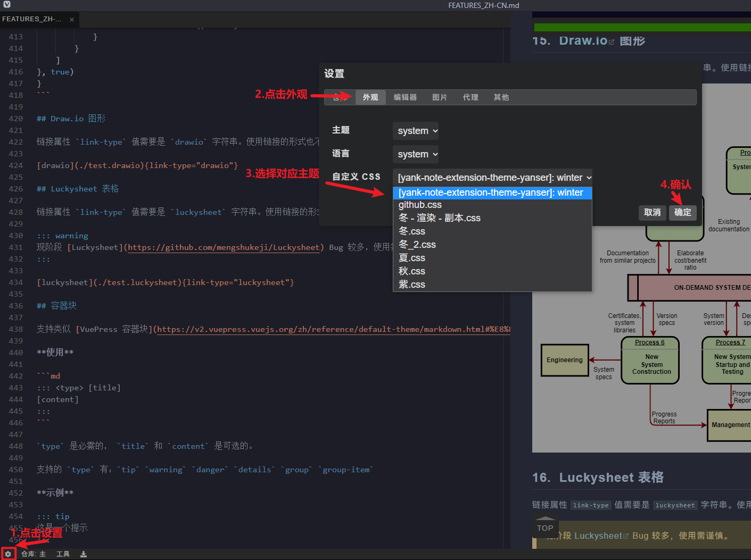Click the Luckysheet link in preview warning
The height and width of the screenshot is (560, 751).
click(598, 536)
